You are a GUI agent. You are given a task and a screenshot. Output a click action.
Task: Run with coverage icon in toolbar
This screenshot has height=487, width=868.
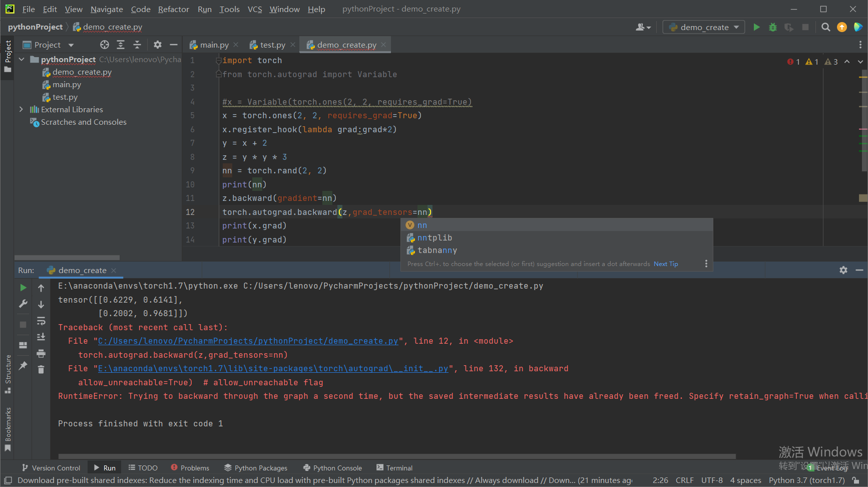pyautogui.click(x=789, y=27)
